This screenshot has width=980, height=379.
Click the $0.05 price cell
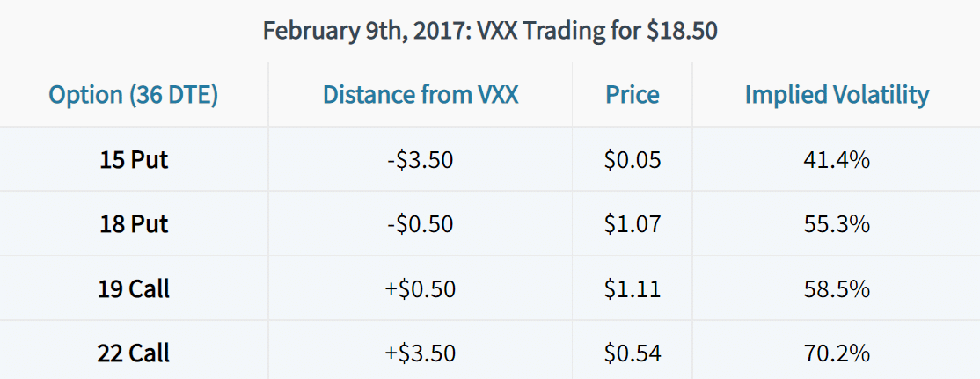pos(633,160)
